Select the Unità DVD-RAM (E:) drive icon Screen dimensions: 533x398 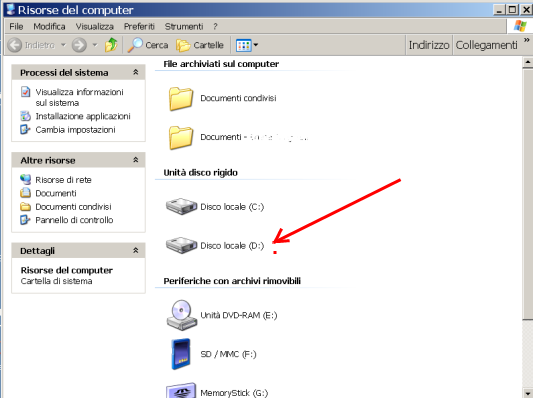[x=181, y=315]
